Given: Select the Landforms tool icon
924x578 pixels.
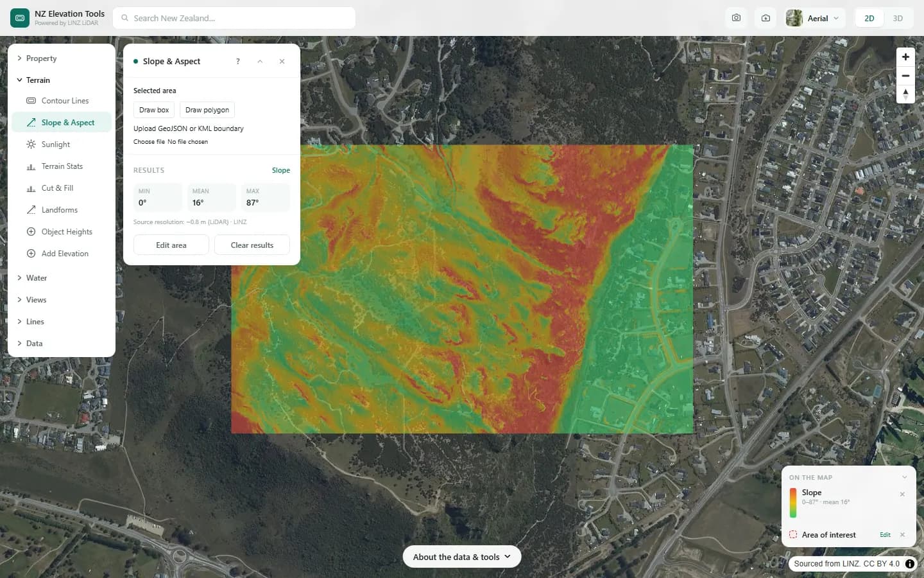Looking at the screenshot, I should click(31, 210).
